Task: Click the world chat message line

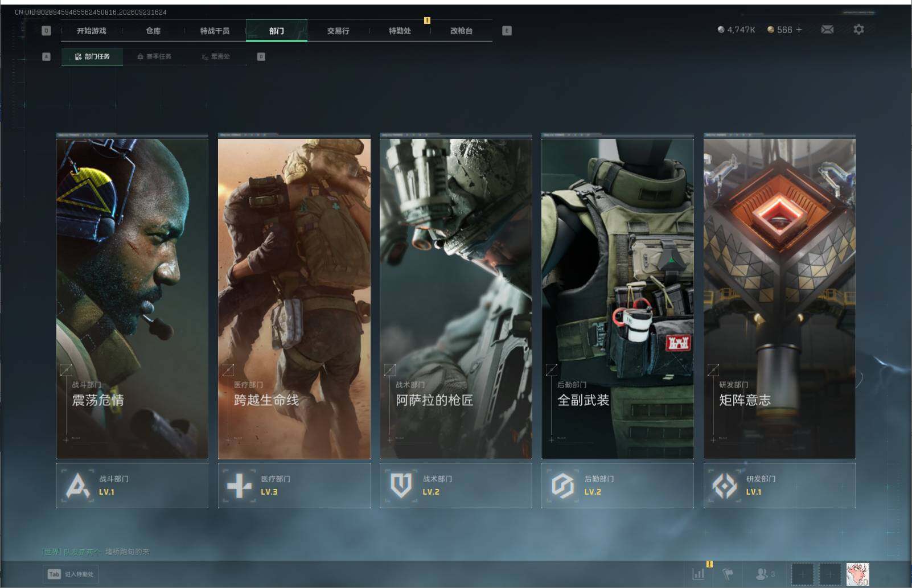Action: click(96, 552)
